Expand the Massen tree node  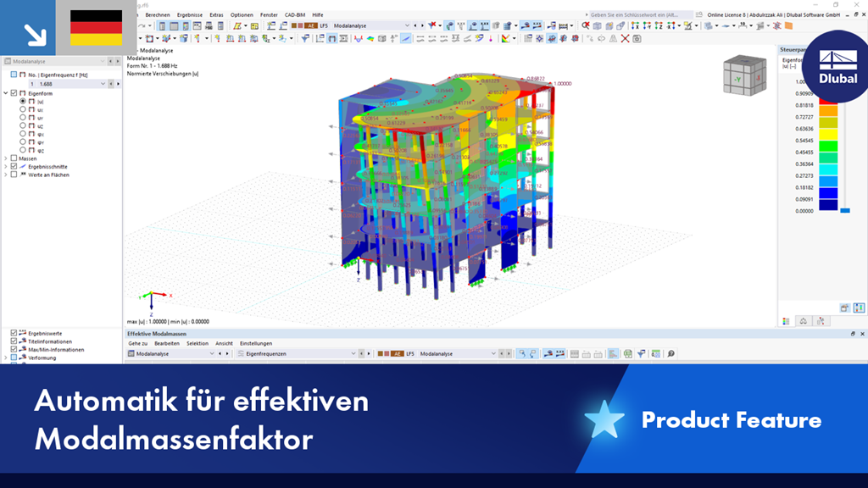coord(6,158)
